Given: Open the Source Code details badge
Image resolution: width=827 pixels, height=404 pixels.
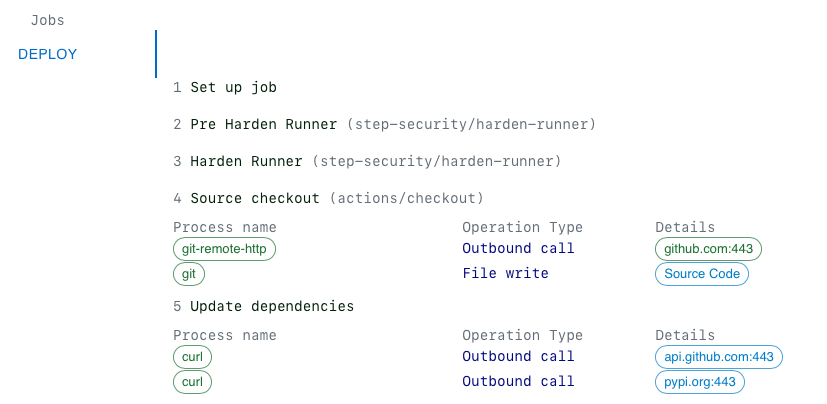Looking at the screenshot, I should tap(701, 274).
